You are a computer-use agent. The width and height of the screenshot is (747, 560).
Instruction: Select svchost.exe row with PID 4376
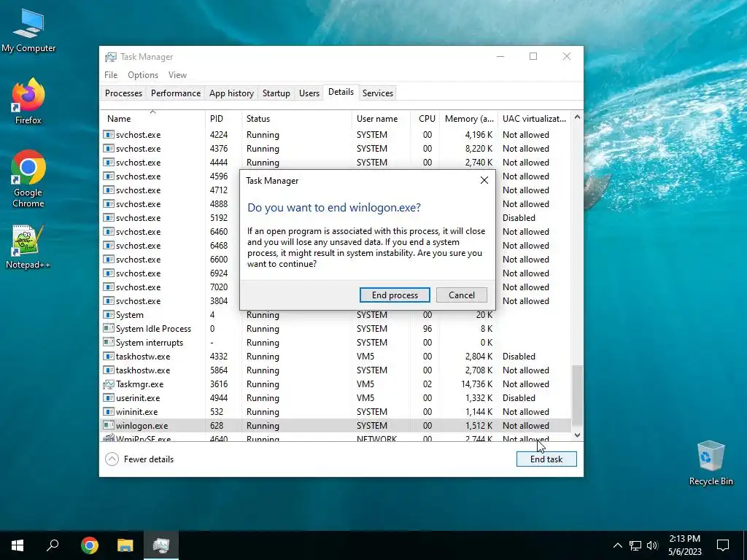(x=336, y=149)
